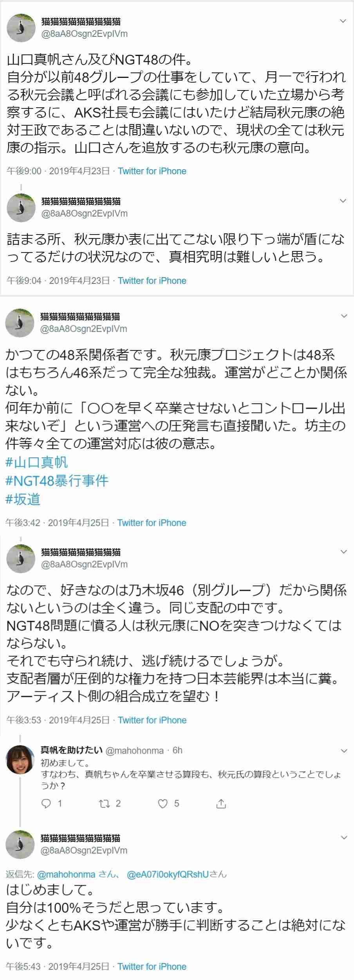Open the 午後3:42 · 2019年4月25日 timestamp
The width and height of the screenshot is (354, 980).
pyautogui.click(x=58, y=523)
